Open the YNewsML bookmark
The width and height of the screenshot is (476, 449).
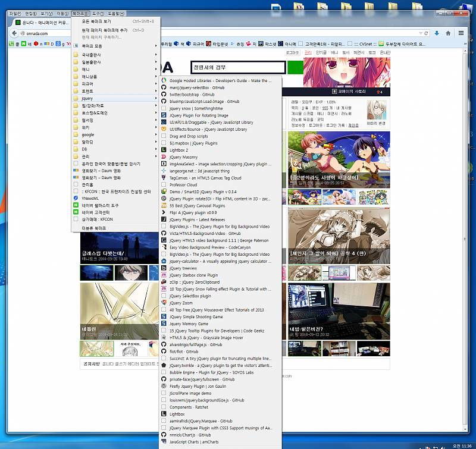90,198
